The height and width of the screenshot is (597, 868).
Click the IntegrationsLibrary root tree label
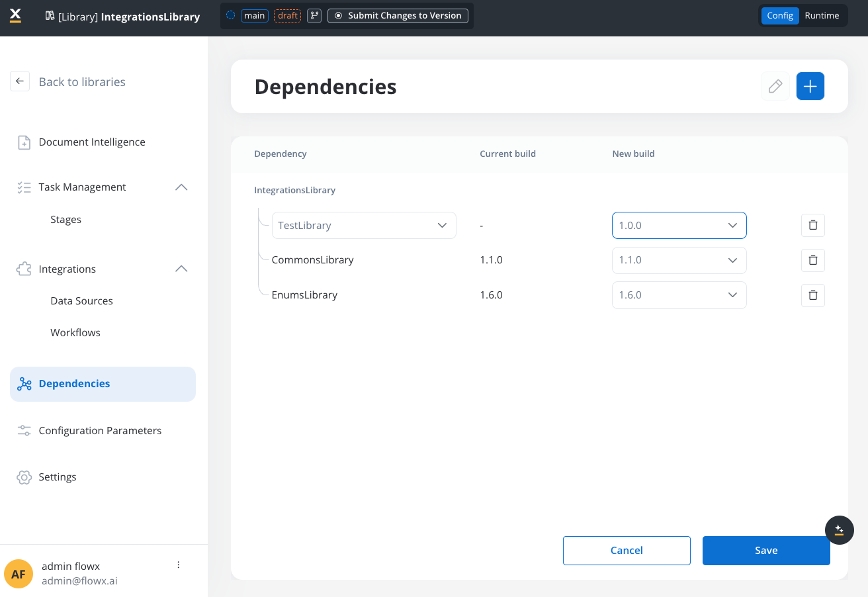click(x=295, y=191)
